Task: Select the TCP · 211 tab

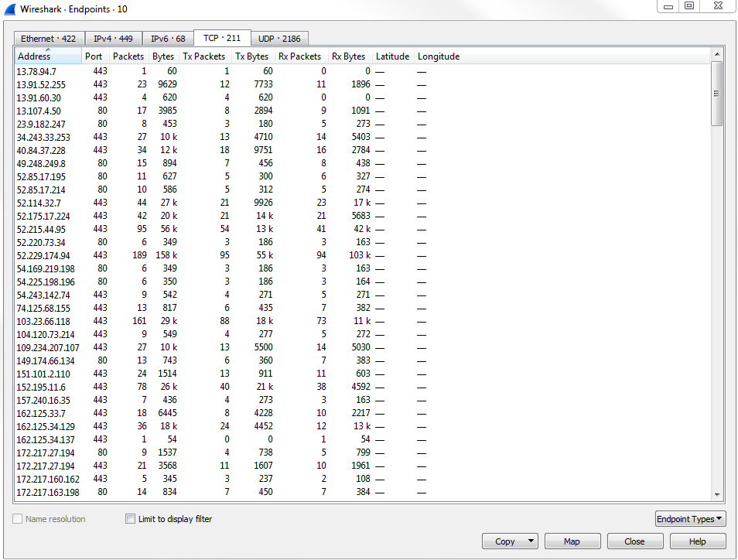Action: [222, 38]
